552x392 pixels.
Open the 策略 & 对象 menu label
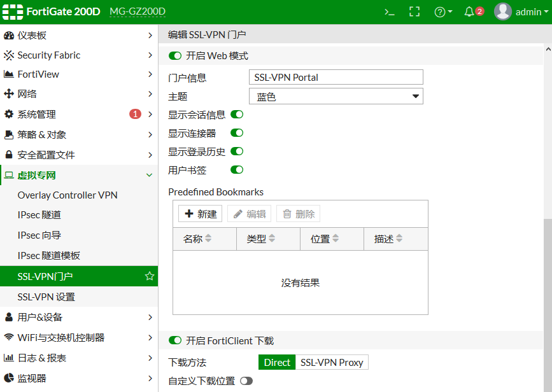pyautogui.click(x=42, y=134)
